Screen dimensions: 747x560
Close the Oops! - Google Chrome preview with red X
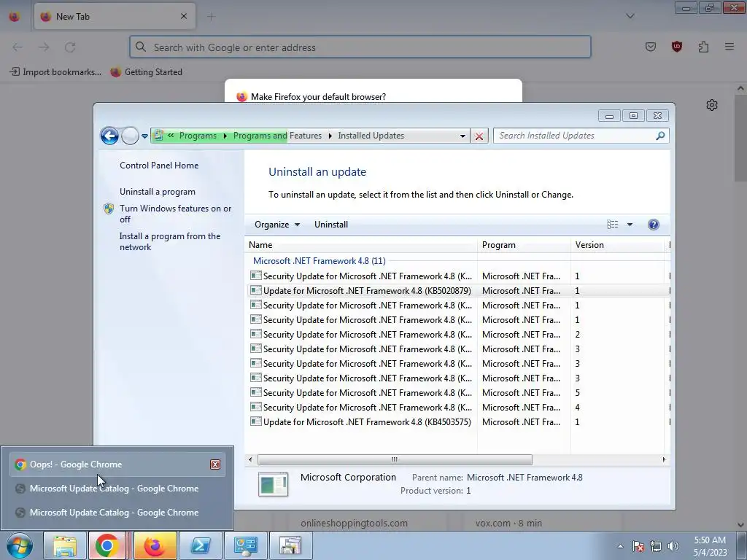click(215, 464)
